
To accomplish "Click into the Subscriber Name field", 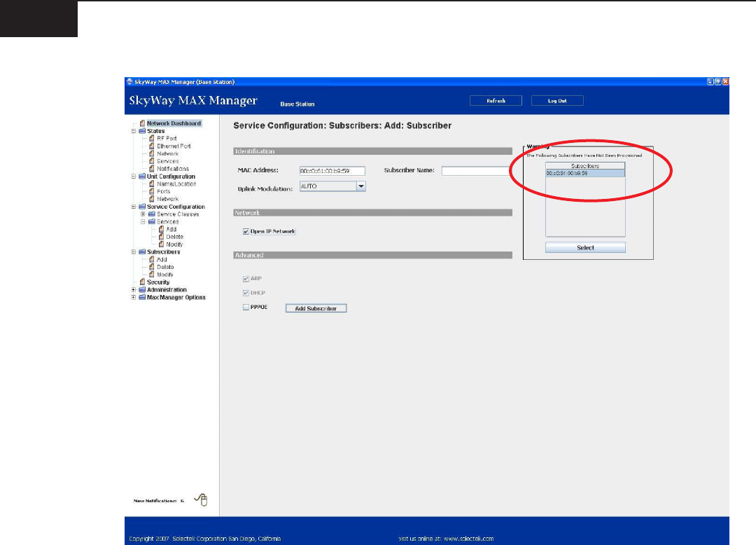I will 477,171.
